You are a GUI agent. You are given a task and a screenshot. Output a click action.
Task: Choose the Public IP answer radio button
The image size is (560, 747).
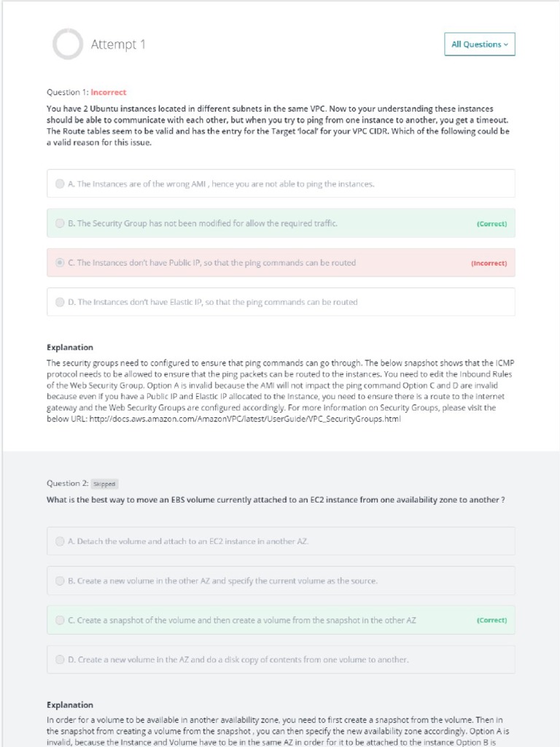[60, 263]
